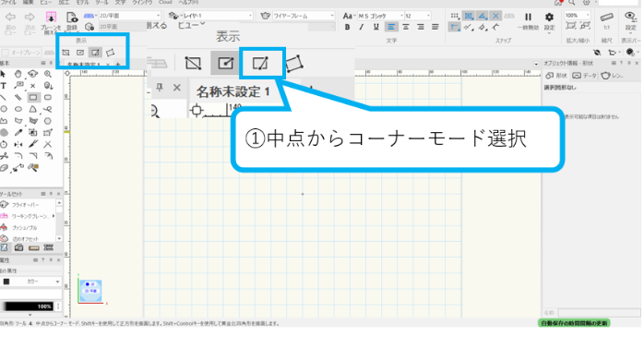Screen dimensions: 644x337
Task: Select ワーキングプレーン tool set entry
Action: (27, 216)
